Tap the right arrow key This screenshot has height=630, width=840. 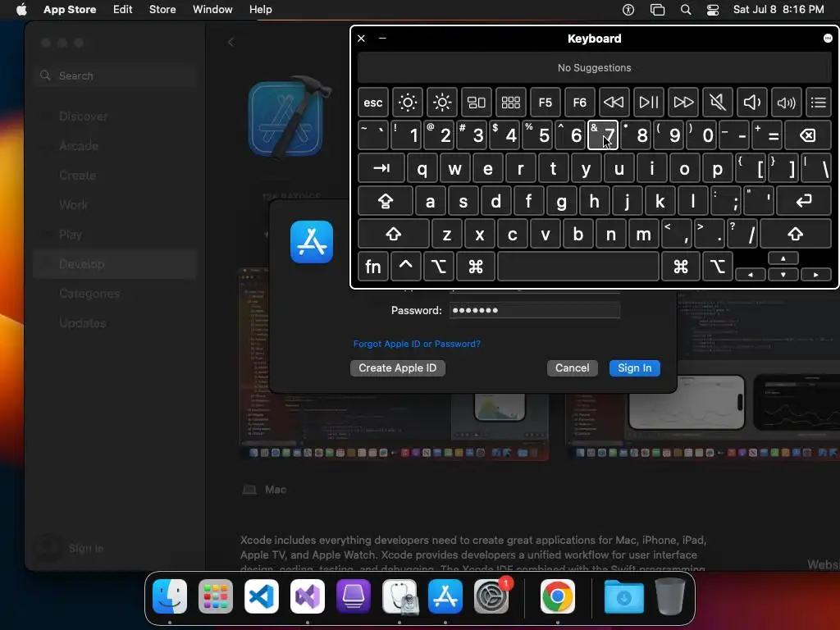[816, 274]
